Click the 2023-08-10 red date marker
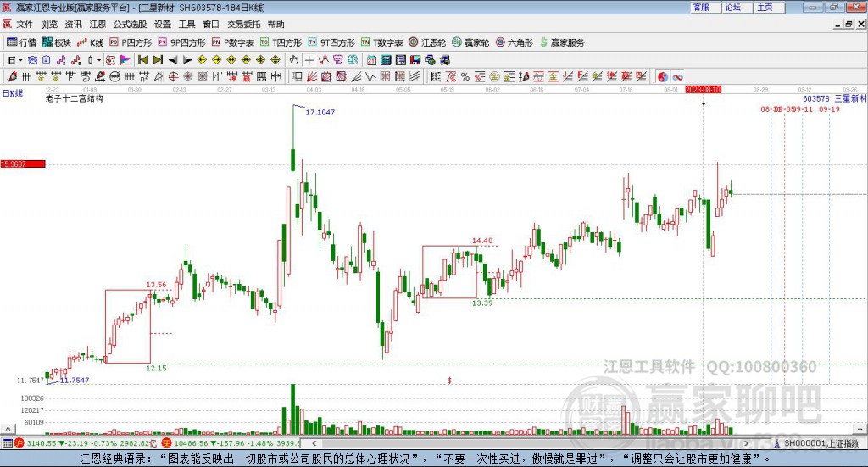 [x=703, y=89]
